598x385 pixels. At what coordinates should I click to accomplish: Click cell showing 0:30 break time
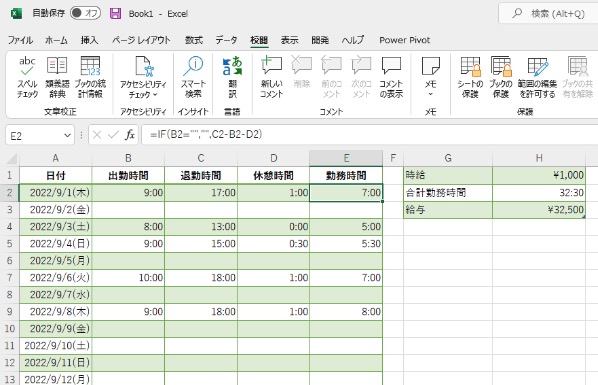[273, 243]
